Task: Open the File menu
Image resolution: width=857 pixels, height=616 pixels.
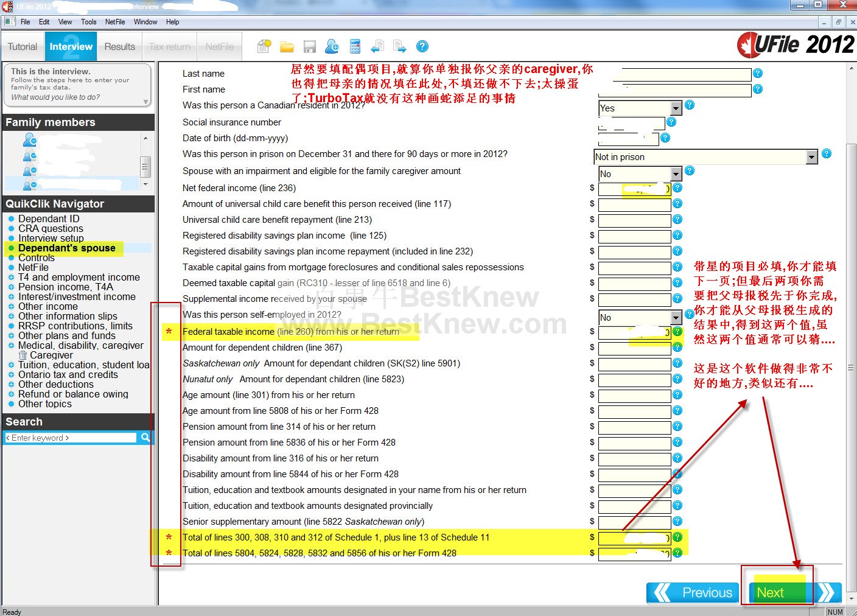Action: (x=25, y=22)
